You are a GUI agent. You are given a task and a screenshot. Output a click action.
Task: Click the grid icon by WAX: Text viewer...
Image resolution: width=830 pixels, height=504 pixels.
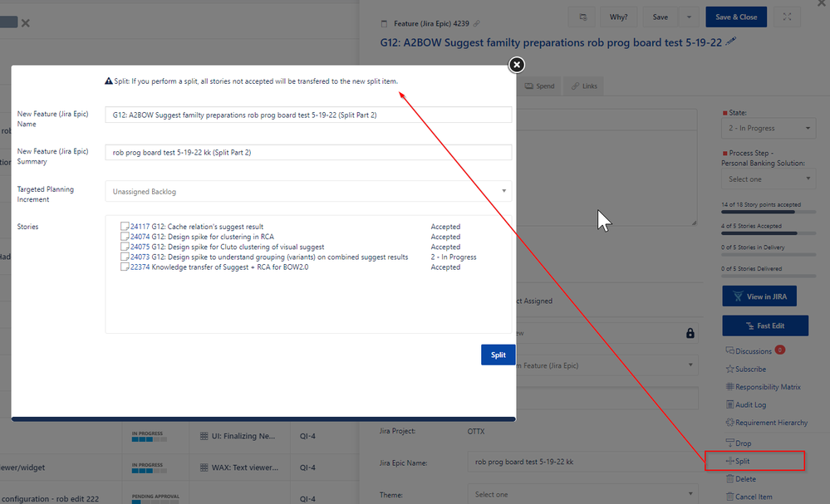tap(204, 467)
